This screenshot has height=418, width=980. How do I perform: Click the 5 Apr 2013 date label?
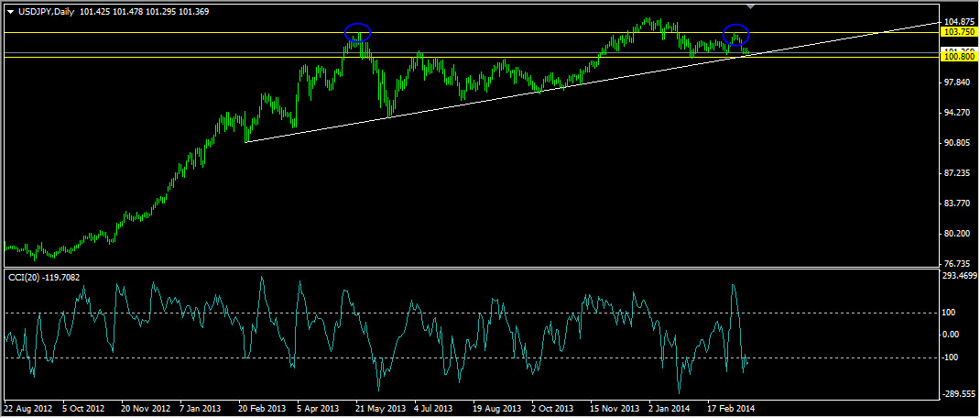(x=319, y=408)
